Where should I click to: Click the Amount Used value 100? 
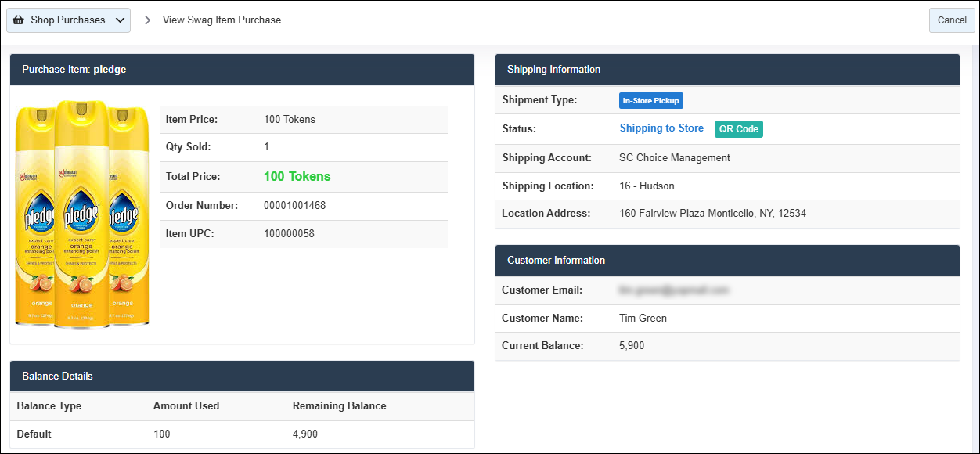(x=161, y=434)
